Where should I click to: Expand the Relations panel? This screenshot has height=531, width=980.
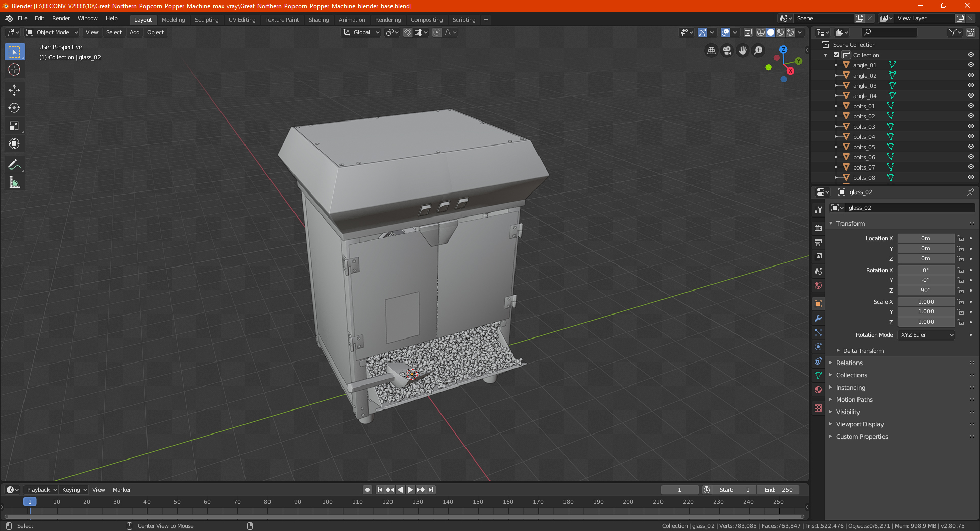(x=849, y=363)
